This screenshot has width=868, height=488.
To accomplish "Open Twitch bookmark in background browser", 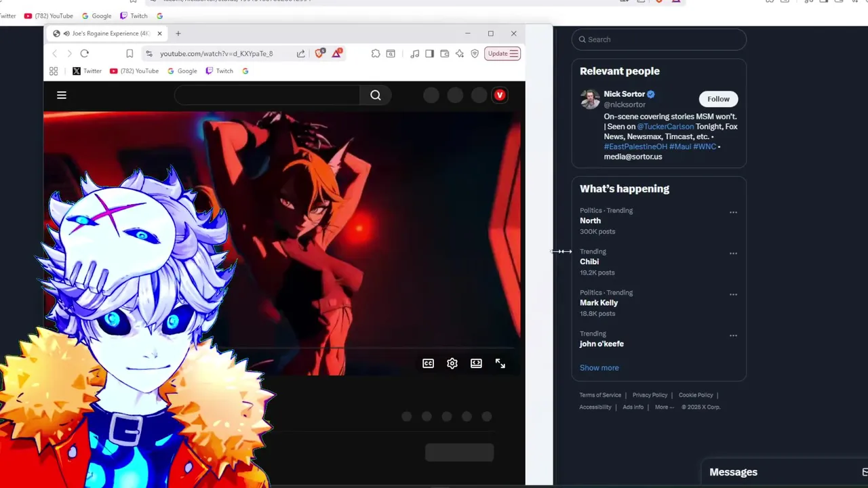I will 134,16.
